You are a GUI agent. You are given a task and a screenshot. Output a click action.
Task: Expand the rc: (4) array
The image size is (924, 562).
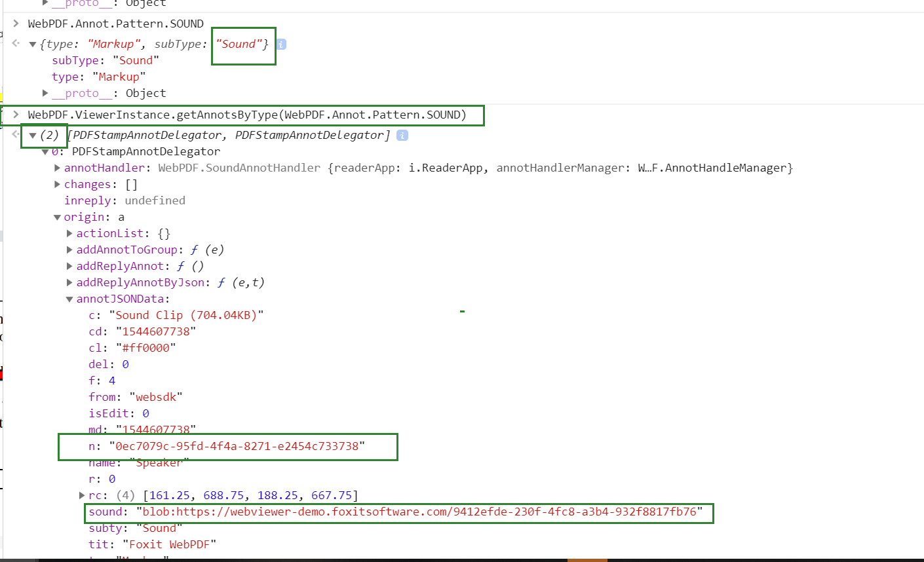[x=82, y=495]
